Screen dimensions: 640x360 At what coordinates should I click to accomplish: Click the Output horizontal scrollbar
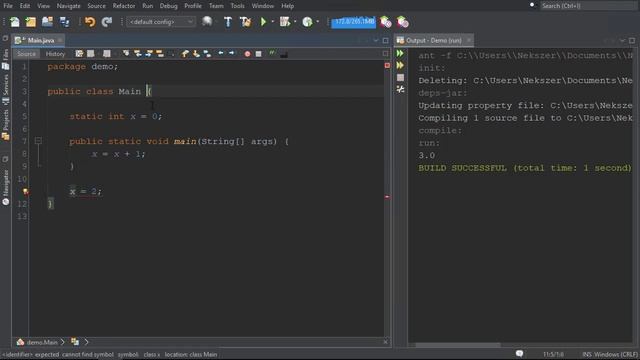(458, 345)
